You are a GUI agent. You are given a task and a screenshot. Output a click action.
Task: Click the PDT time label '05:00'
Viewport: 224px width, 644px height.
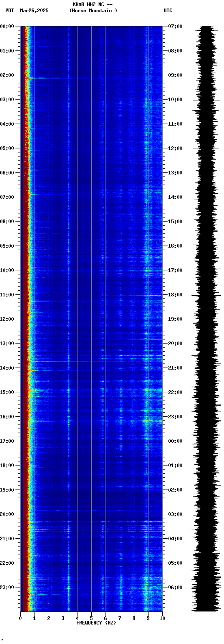point(7,148)
